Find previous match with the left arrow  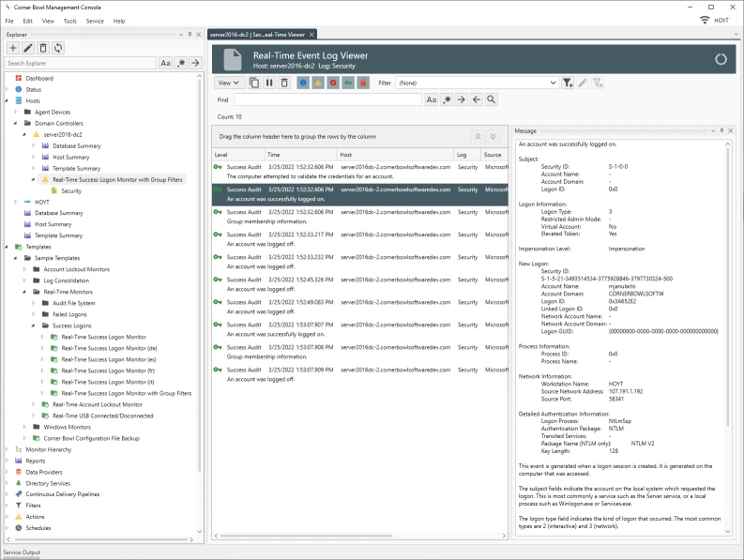click(x=477, y=99)
